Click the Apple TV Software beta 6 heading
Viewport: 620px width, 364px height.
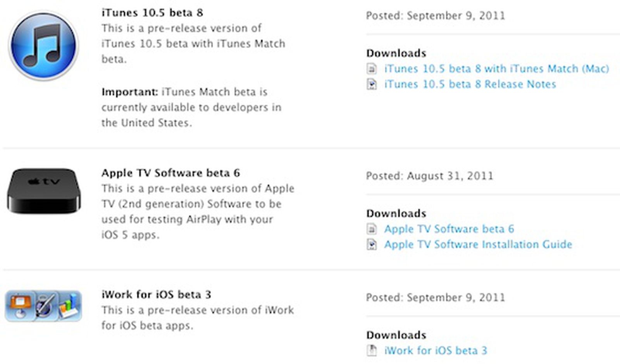pos(170,173)
